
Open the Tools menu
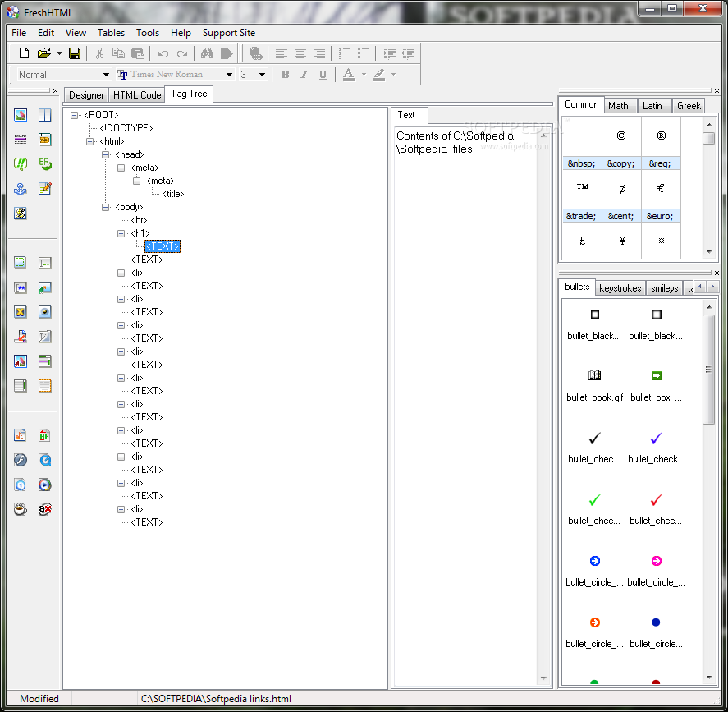pos(148,33)
